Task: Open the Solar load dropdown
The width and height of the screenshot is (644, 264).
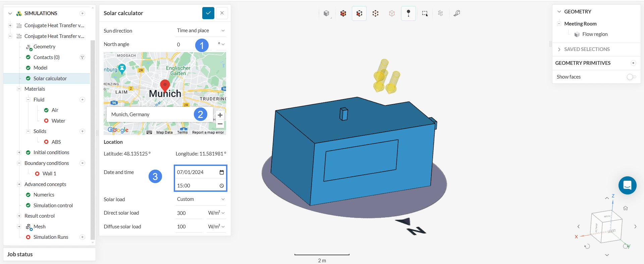Action: 201,199
